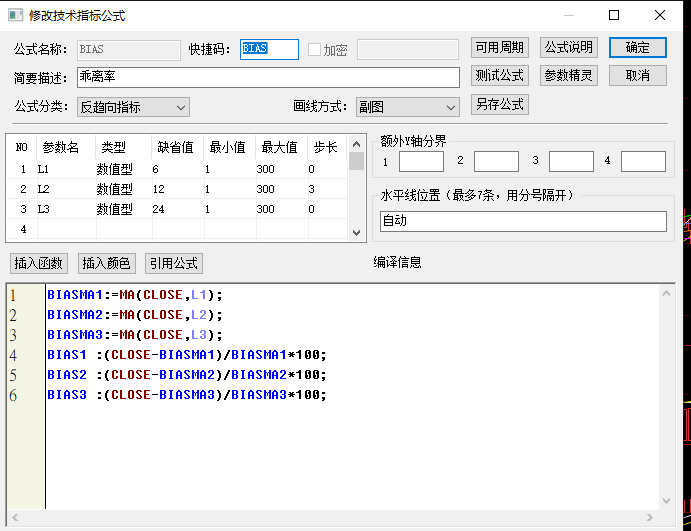Click the 水平线位置 input showing 自动

point(522,221)
